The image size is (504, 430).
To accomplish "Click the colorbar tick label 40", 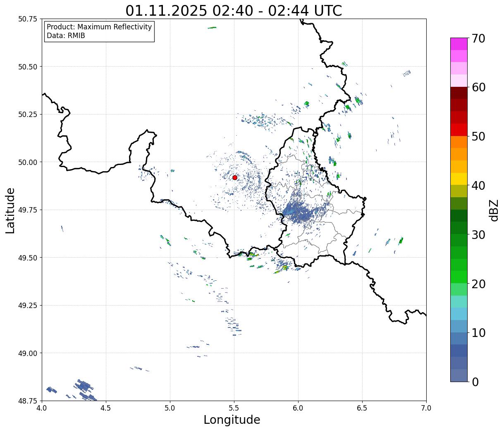I will coord(479,185).
